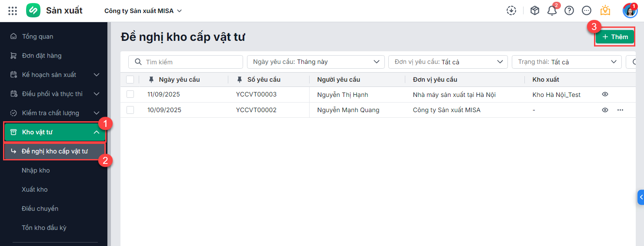The image size is (644, 246).
Task: Tick checkbox for row 10/09/2025
Action: pyautogui.click(x=130, y=110)
